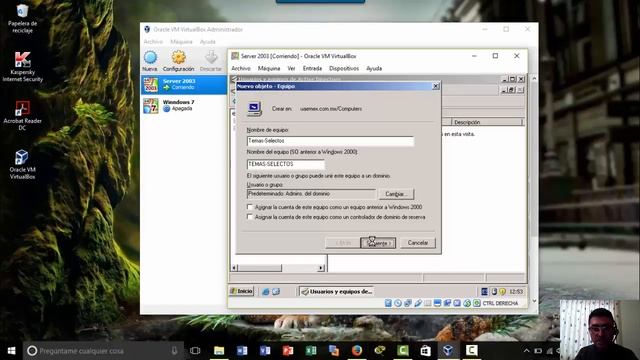The height and width of the screenshot is (360, 640).
Task: Click right arrow of tree pane horizontal scrollbar
Action: (321, 268)
